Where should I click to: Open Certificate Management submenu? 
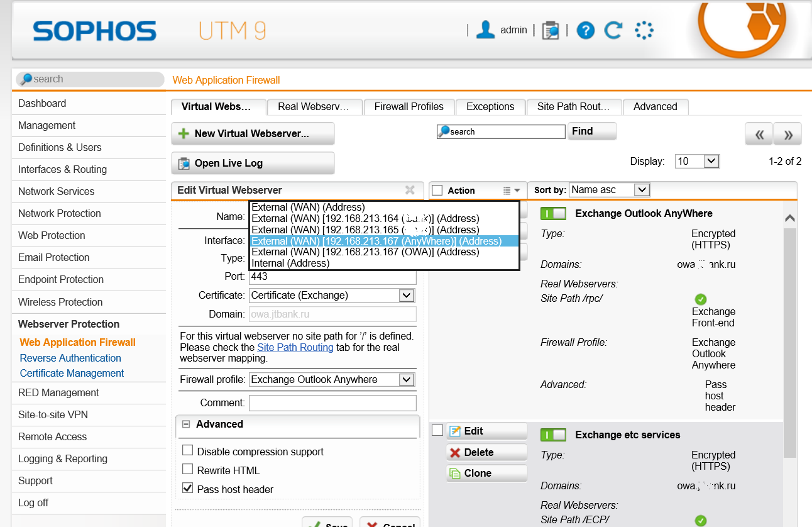72,373
